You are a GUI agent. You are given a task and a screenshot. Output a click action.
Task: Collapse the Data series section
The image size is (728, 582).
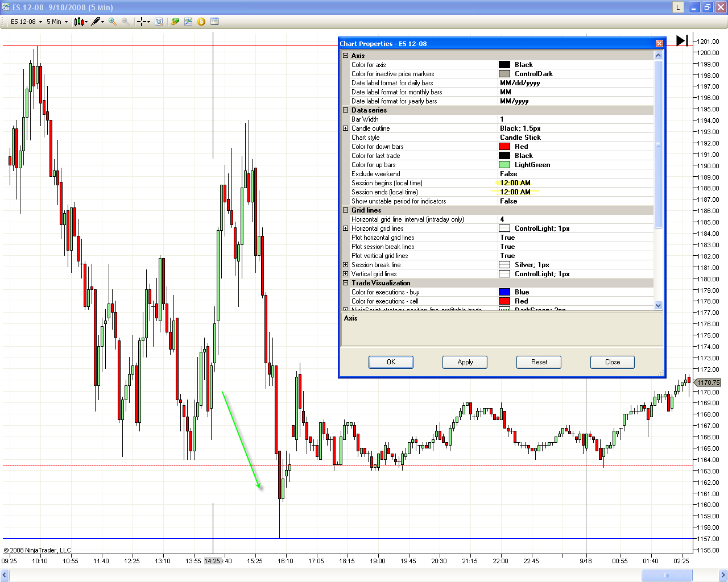coord(345,110)
